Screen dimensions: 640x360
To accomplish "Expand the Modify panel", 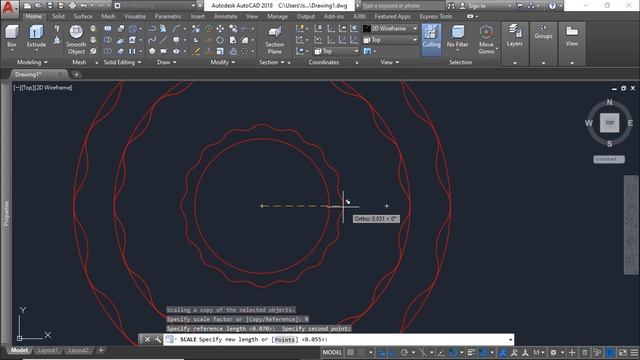I will 222,62.
